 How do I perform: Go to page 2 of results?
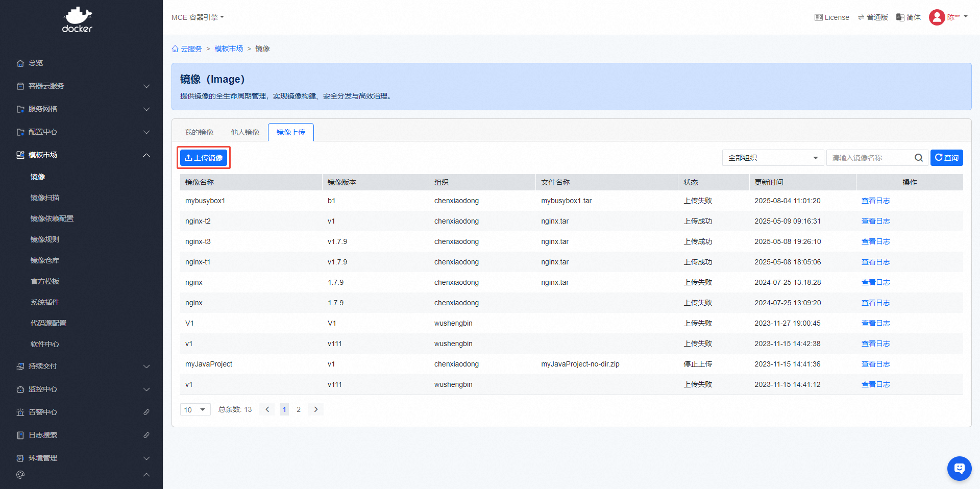pyautogui.click(x=299, y=409)
